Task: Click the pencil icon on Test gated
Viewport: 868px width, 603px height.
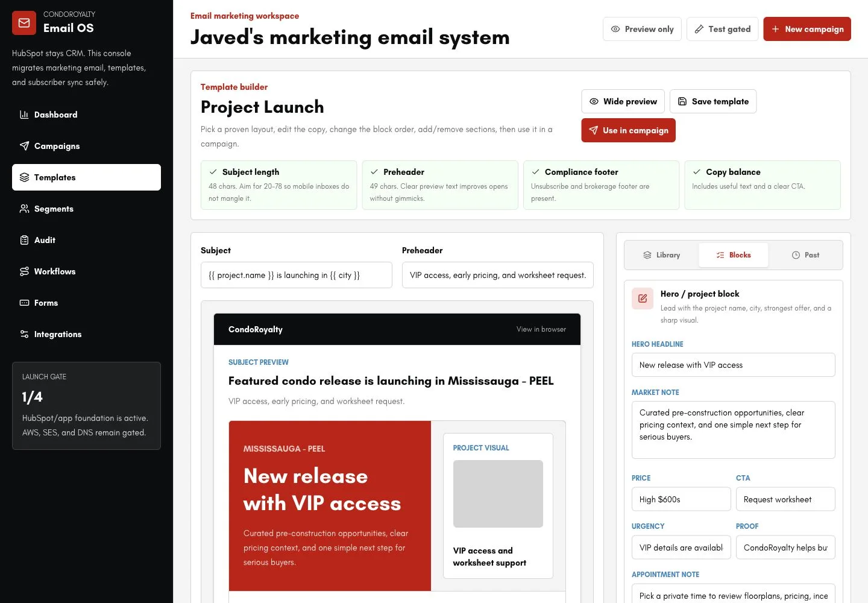Action: point(699,29)
